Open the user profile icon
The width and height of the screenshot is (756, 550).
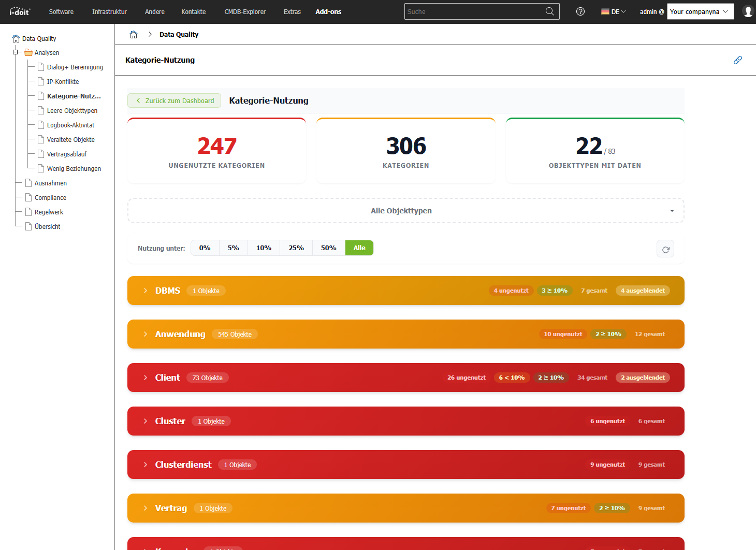pos(747,11)
